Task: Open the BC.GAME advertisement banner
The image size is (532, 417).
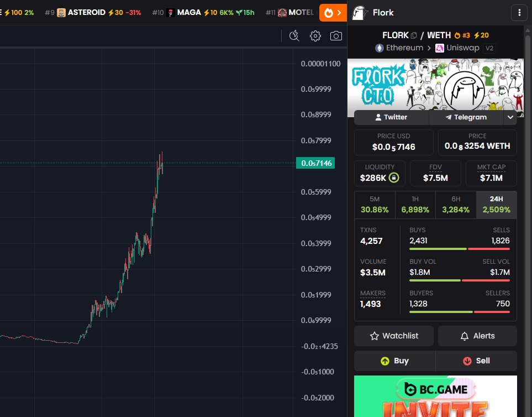Action: pos(435,397)
